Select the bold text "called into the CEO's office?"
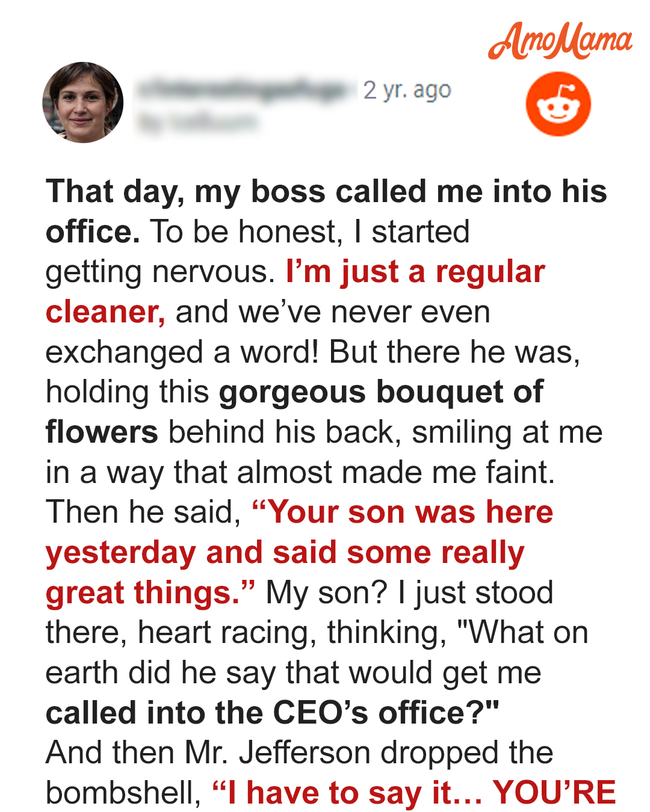The width and height of the screenshot is (650, 812). 272,713
